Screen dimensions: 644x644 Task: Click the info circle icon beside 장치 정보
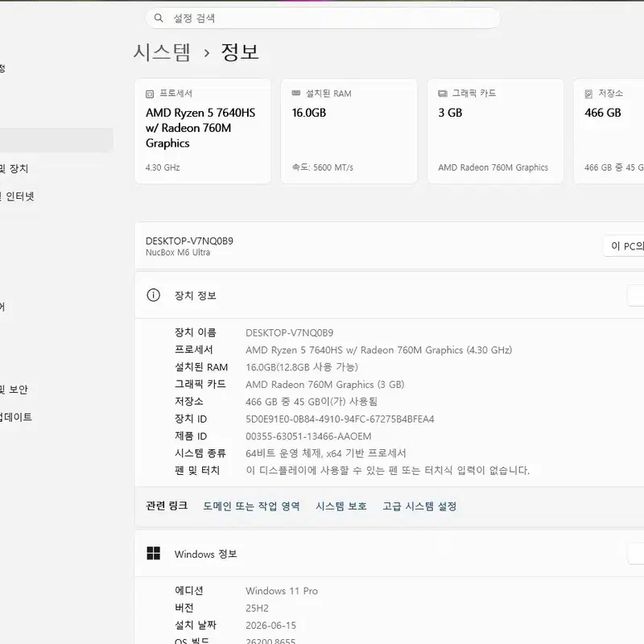tap(154, 295)
